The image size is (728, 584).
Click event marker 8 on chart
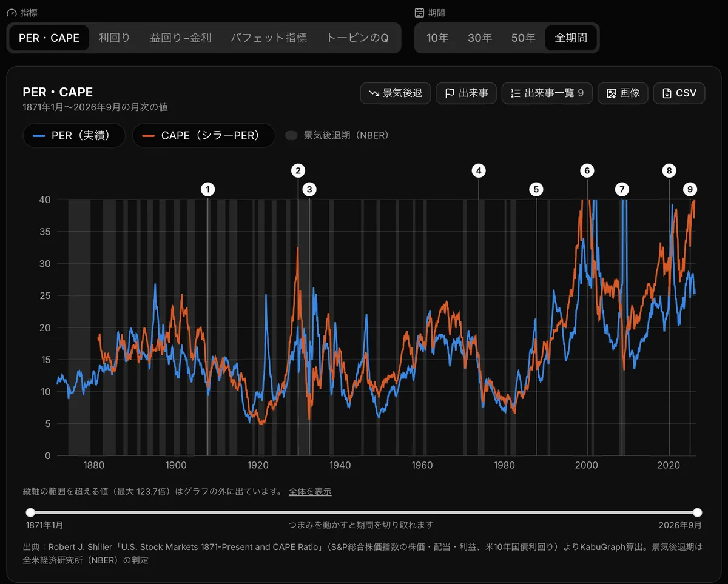669,170
